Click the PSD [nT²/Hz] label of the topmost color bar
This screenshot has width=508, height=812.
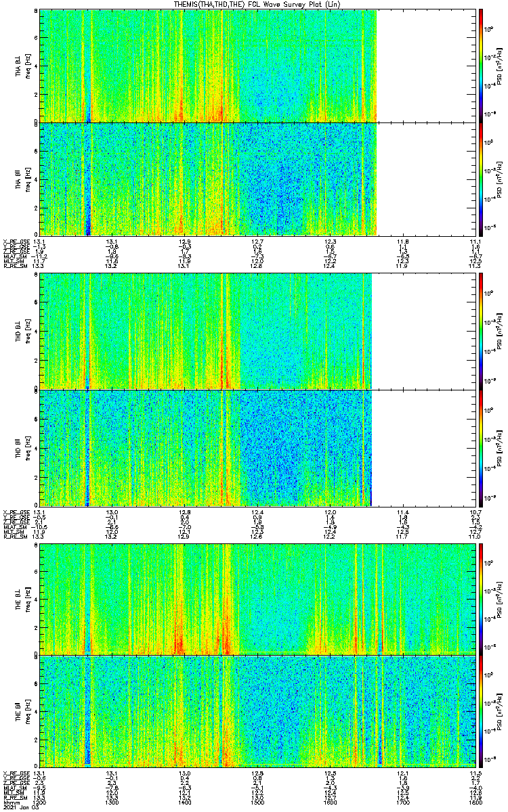(501, 66)
